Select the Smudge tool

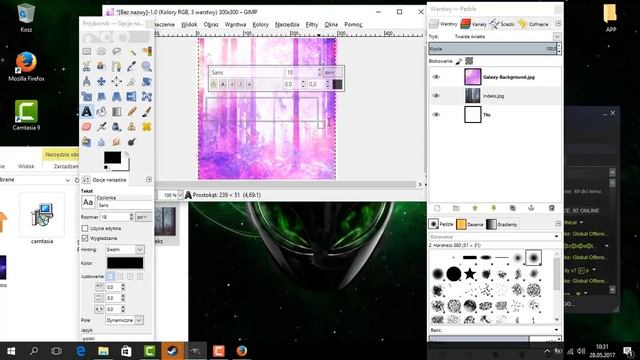(117, 142)
